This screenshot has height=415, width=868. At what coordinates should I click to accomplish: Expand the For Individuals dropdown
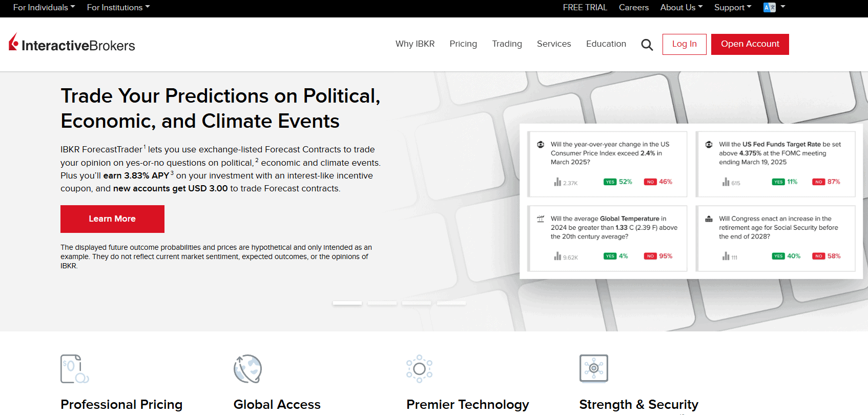pos(44,7)
